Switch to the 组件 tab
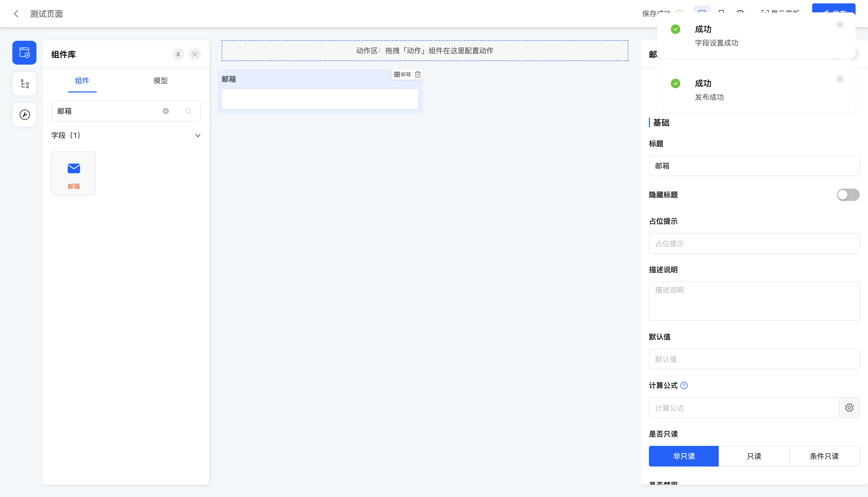868x497 pixels. 82,81
